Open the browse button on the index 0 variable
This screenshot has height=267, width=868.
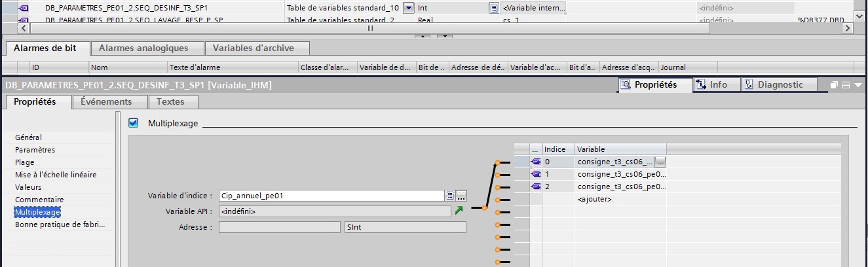[660, 162]
